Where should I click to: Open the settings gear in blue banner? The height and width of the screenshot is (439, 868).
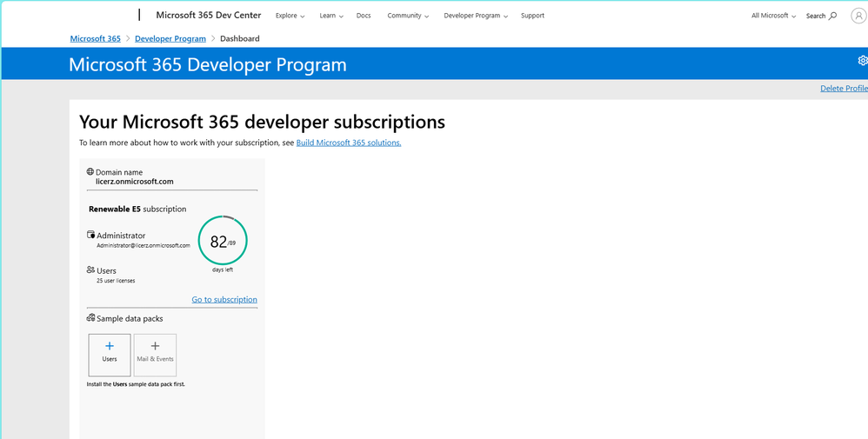click(863, 60)
